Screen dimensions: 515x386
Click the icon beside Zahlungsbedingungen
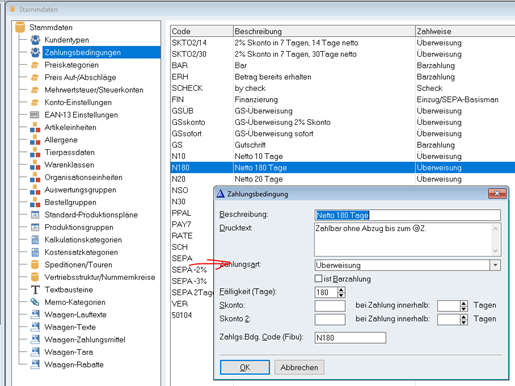point(35,52)
